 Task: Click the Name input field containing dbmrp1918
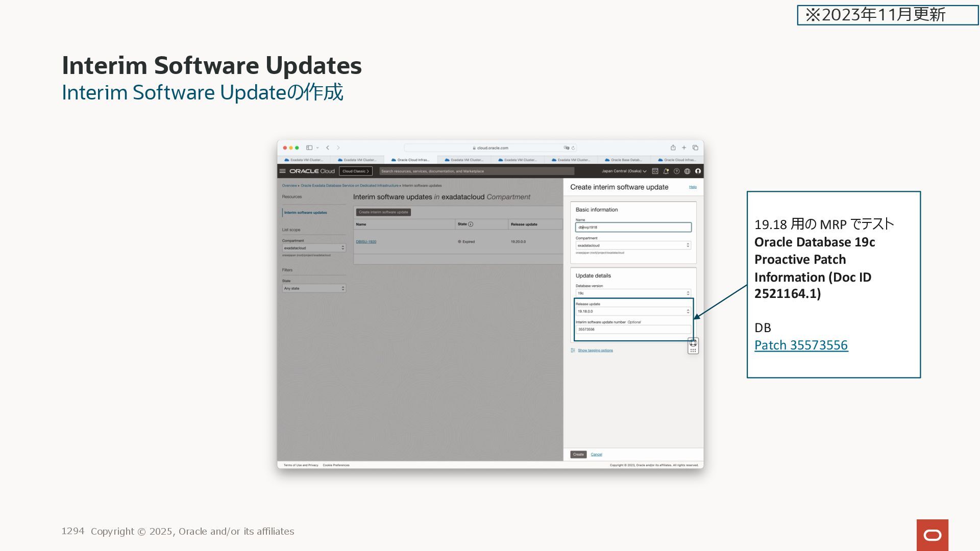633,228
